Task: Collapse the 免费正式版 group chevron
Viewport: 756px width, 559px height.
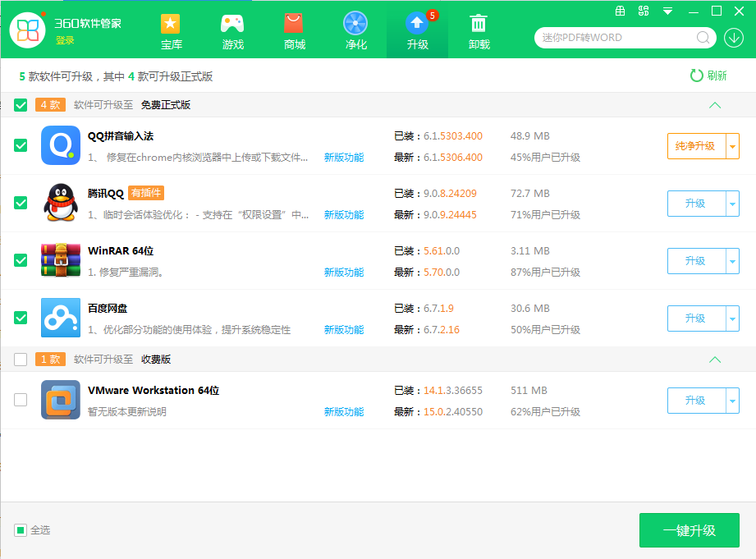Action: tap(715, 105)
